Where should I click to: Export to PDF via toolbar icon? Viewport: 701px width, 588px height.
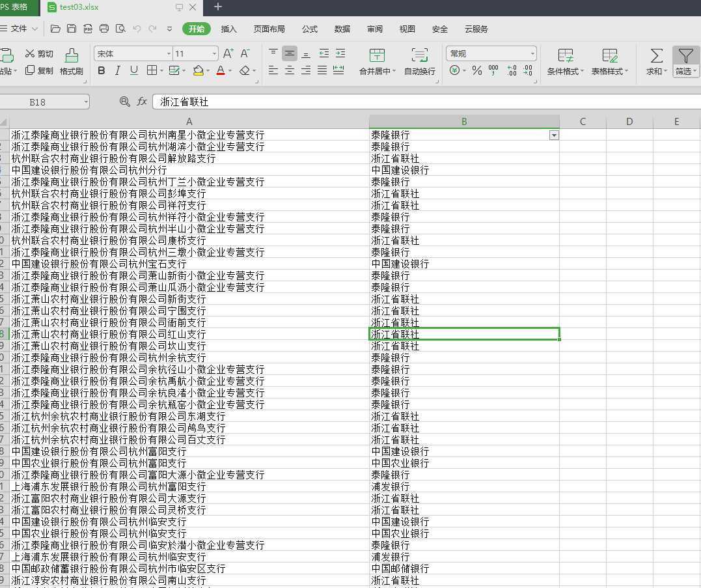[x=88, y=29]
